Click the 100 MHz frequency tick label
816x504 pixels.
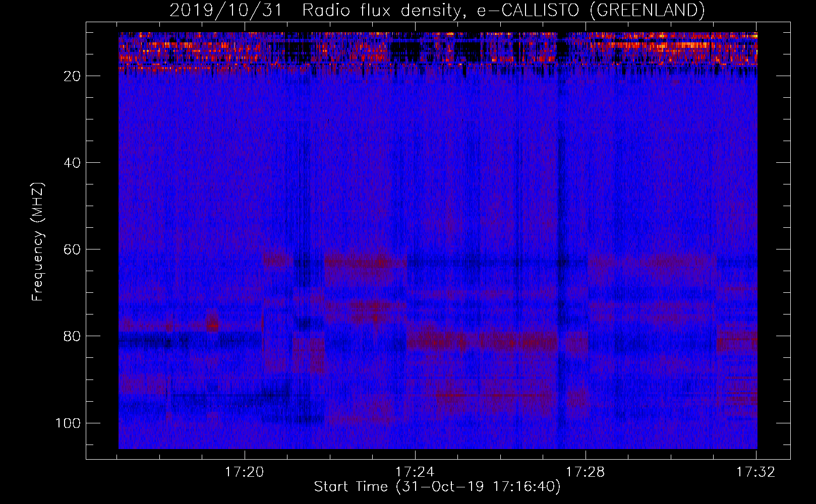pyautogui.click(x=68, y=423)
